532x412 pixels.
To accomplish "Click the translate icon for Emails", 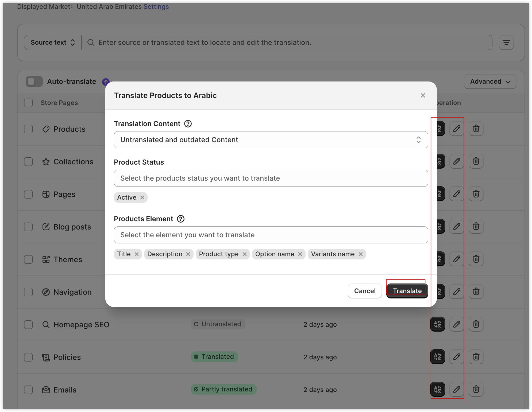I will tap(438, 389).
